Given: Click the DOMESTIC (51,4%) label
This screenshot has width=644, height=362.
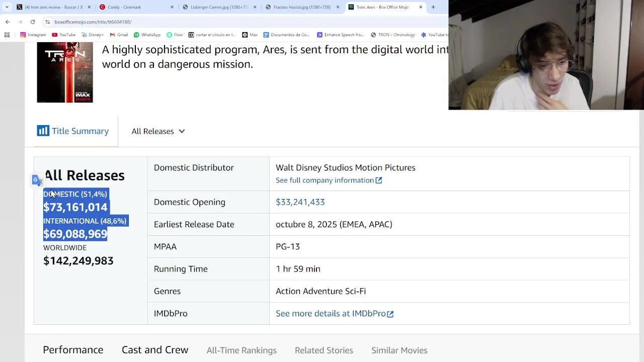Looking at the screenshot, I should [75, 194].
